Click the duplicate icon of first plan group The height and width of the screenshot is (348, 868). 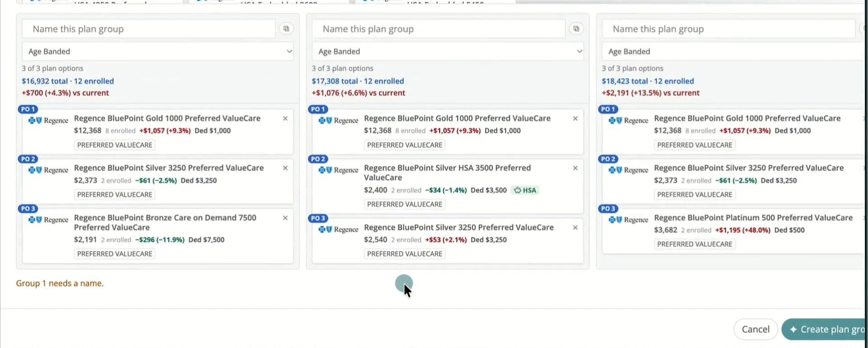pyautogui.click(x=286, y=29)
